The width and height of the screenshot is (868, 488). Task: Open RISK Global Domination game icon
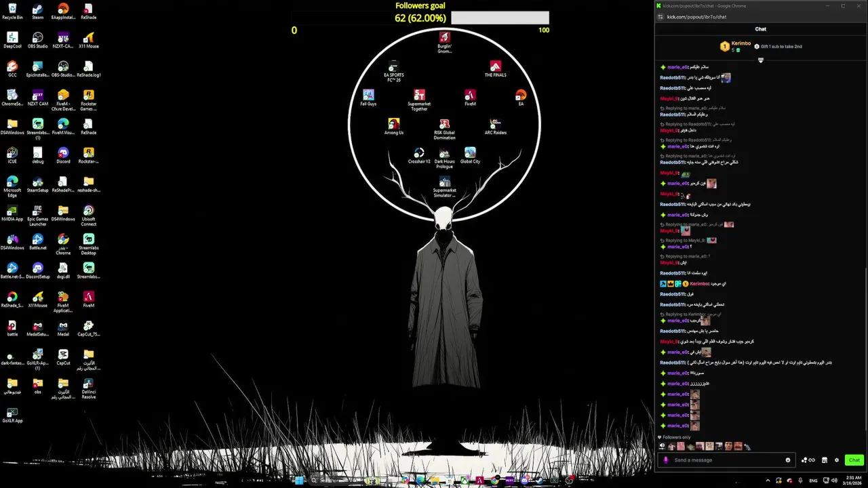pyautogui.click(x=444, y=129)
